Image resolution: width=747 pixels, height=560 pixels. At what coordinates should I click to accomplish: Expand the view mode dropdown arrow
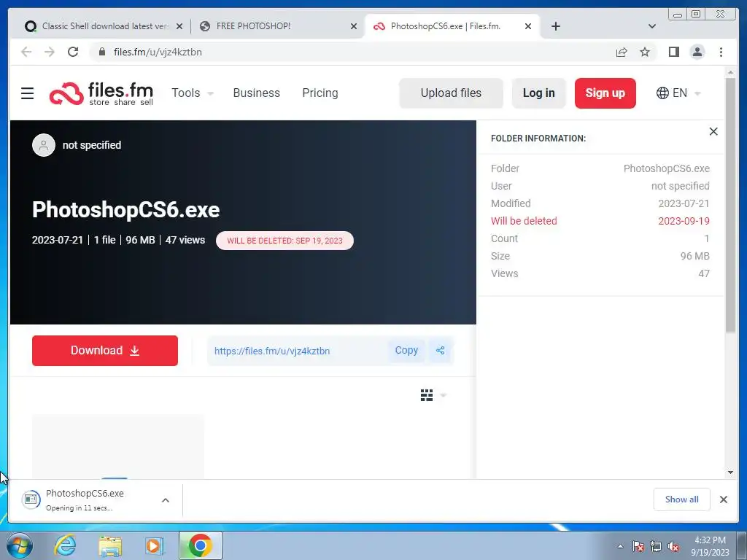click(x=444, y=395)
